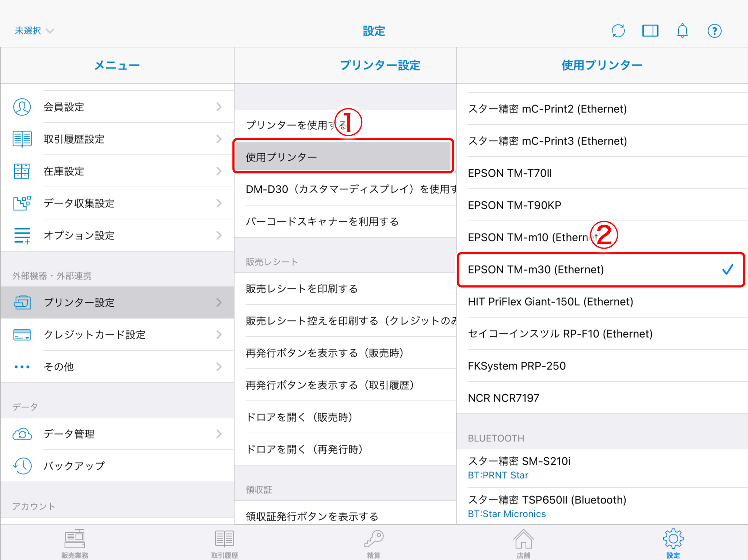Open プリンター設定 in the menu

[x=117, y=303]
